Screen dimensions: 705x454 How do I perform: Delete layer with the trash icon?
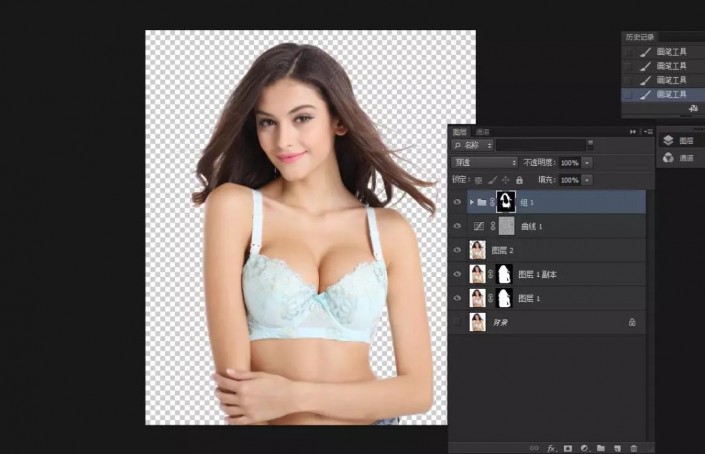tap(634, 448)
